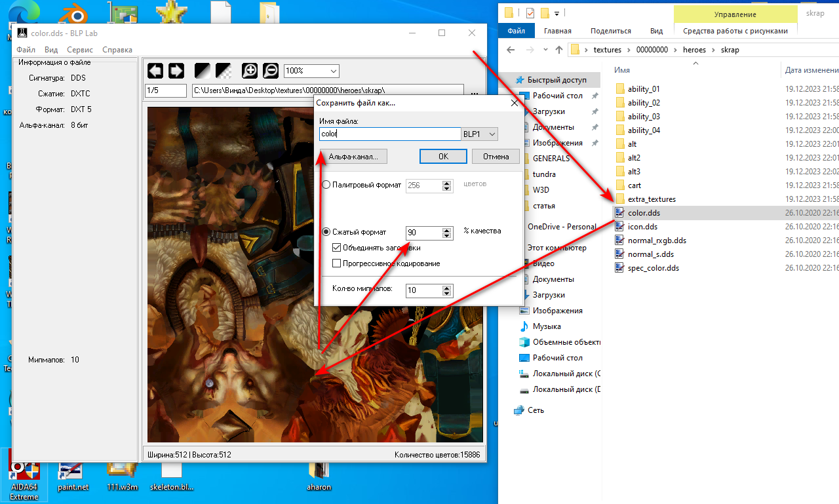Open the Средства работы с рисунками tab

[x=735, y=31]
